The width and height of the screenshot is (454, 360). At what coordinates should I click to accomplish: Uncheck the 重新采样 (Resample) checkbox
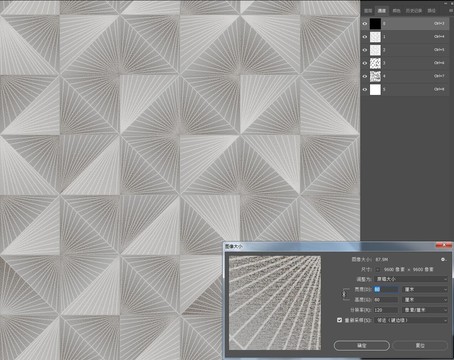point(339,320)
